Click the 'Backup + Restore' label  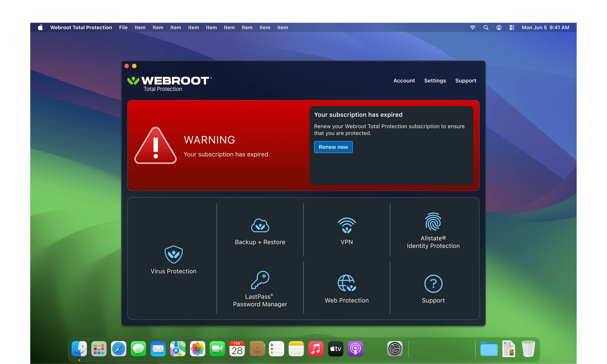(x=260, y=242)
